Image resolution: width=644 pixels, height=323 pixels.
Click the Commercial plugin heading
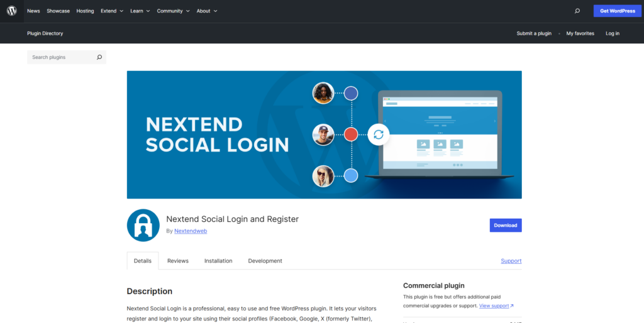point(434,286)
